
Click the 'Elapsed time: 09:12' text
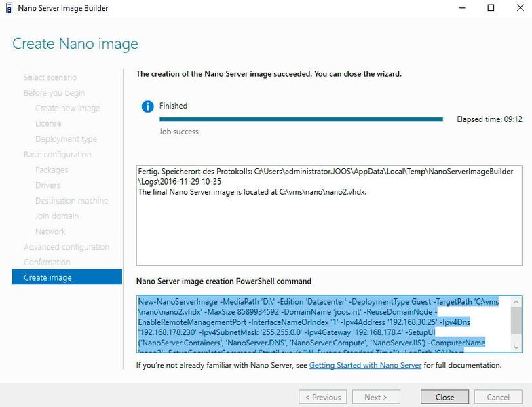point(489,119)
